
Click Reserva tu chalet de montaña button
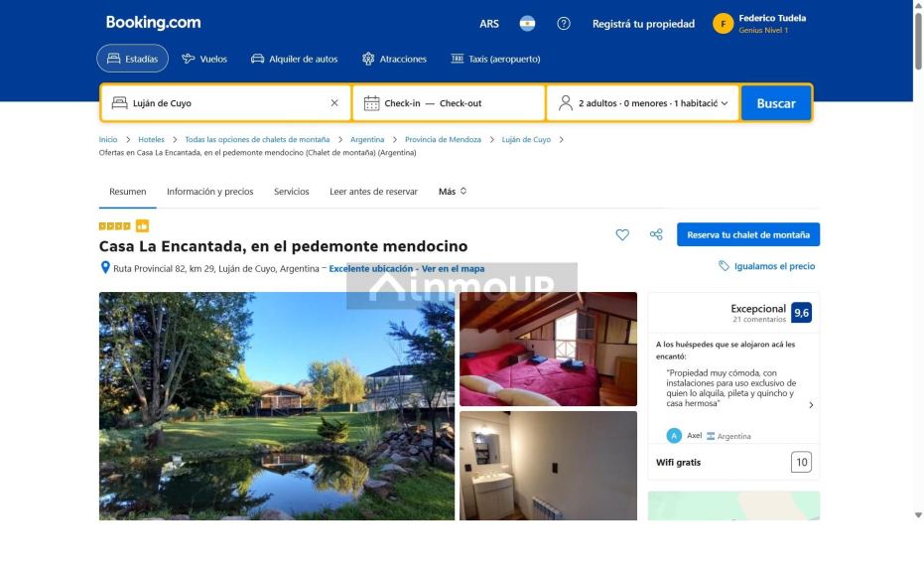(x=747, y=234)
